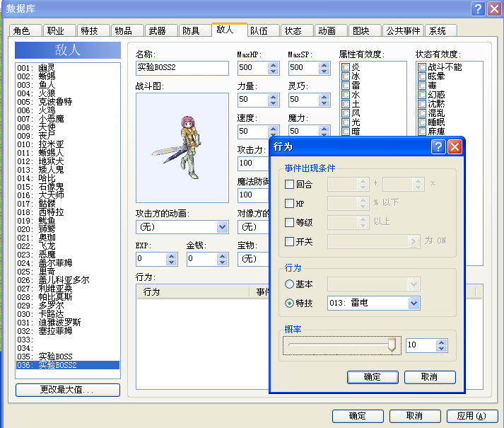
Task: Click the 概率 slider handle
Action: tap(392, 345)
